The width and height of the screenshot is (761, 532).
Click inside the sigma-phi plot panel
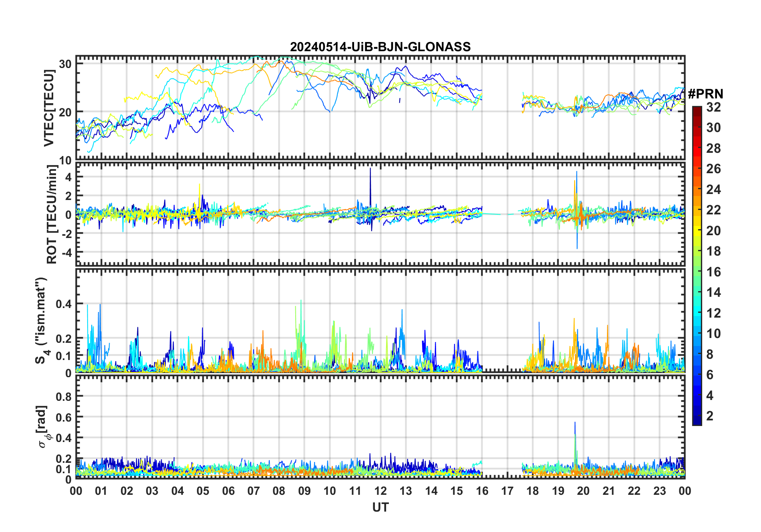coord(380,426)
